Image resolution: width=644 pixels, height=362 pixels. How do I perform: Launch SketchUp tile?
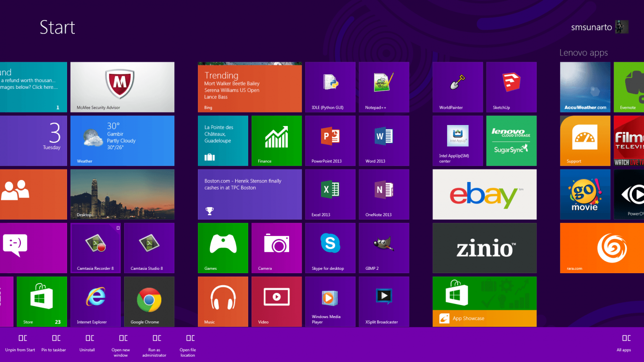(511, 87)
